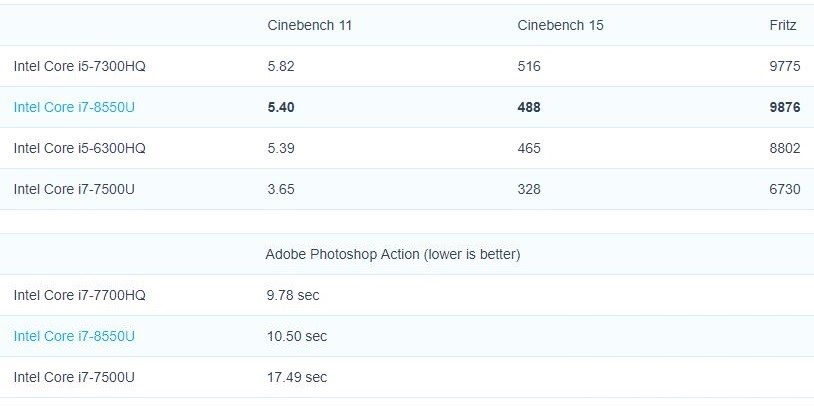Open the Intel Core i7-8550U link in Photoshop table
Image resolution: width=814 pixels, height=407 pixels.
[x=74, y=336]
